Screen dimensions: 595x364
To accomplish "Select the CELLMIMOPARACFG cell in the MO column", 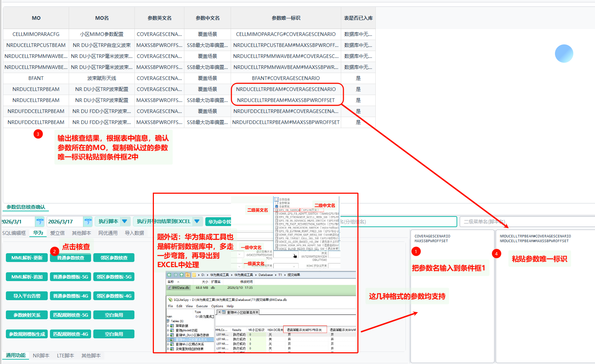I will click(36, 34).
